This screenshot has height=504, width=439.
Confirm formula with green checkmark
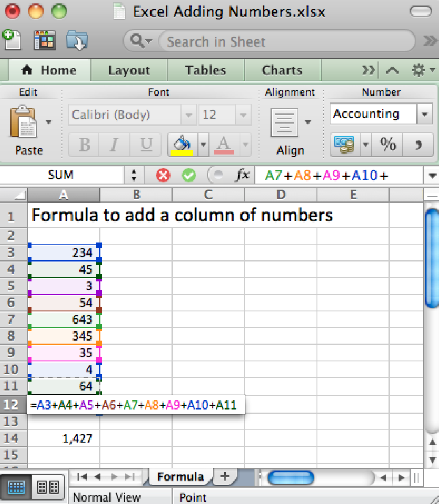coord(189,176)
